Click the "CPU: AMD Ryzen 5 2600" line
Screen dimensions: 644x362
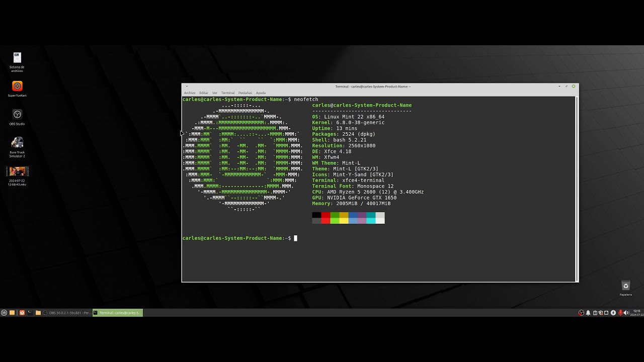point(368,192)
